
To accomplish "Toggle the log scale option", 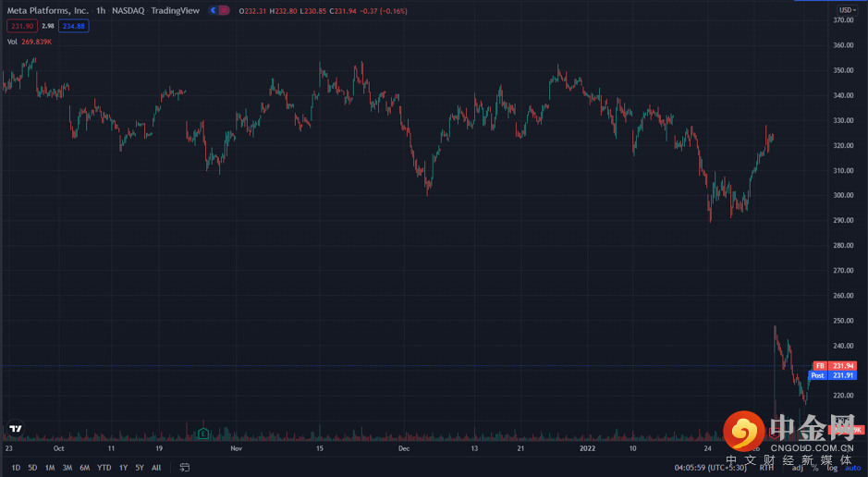I will pos(832,468).
